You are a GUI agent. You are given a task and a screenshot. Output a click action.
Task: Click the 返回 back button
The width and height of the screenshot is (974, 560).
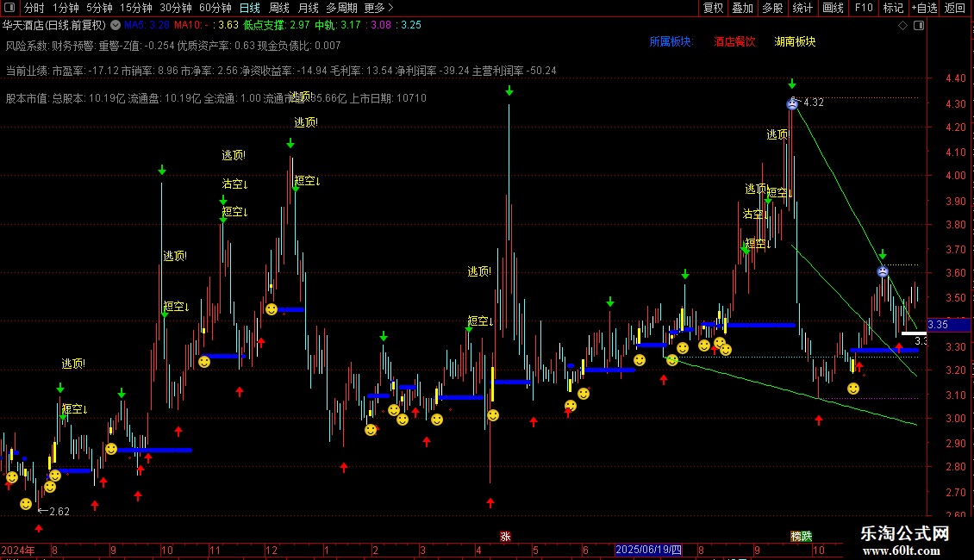(x=955, y=8)
